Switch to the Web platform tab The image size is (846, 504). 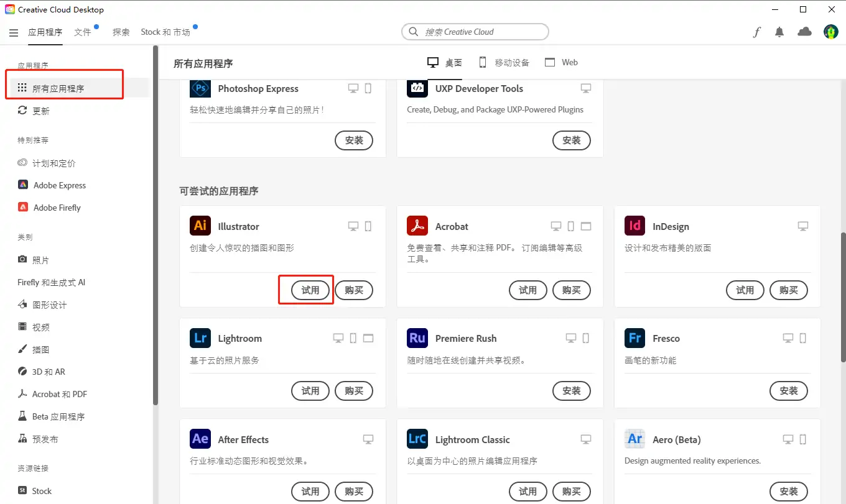561,62
